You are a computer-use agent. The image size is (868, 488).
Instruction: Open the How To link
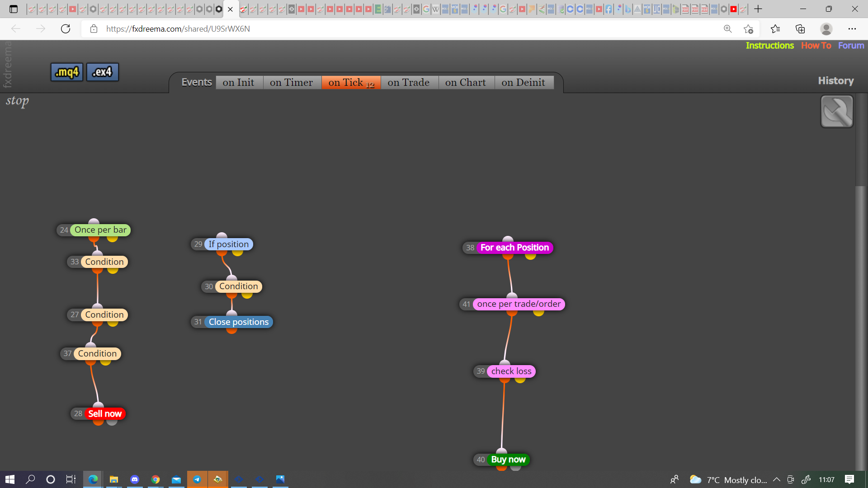tap(816, 46)
